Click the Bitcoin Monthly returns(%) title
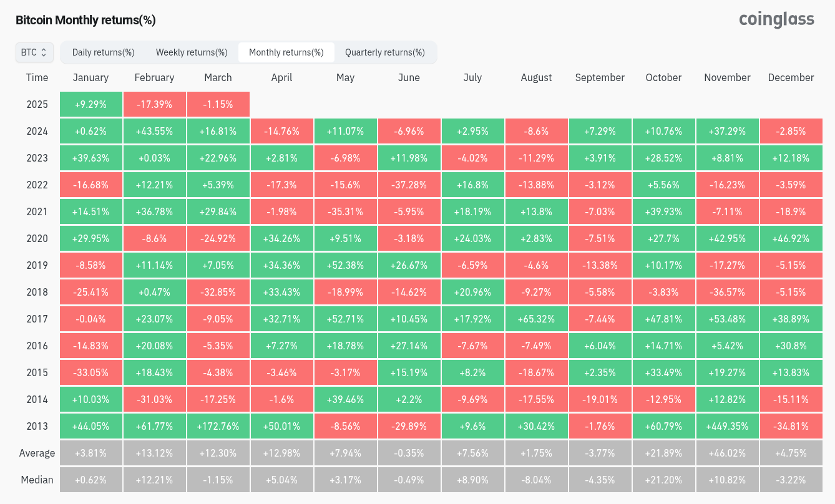835x504 pixels. (85, 20)
